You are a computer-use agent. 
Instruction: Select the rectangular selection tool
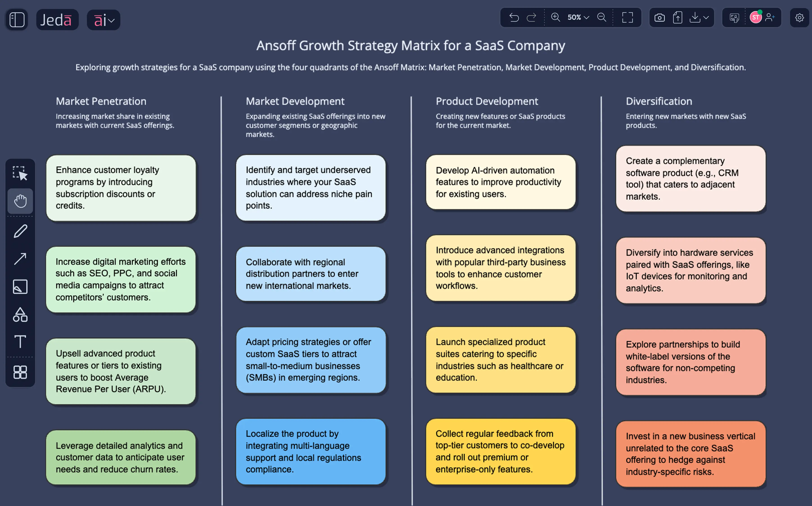click(20, 173)
